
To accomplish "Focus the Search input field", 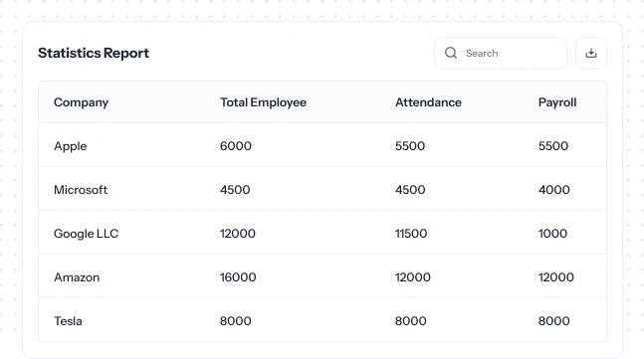I will point(501,53).
